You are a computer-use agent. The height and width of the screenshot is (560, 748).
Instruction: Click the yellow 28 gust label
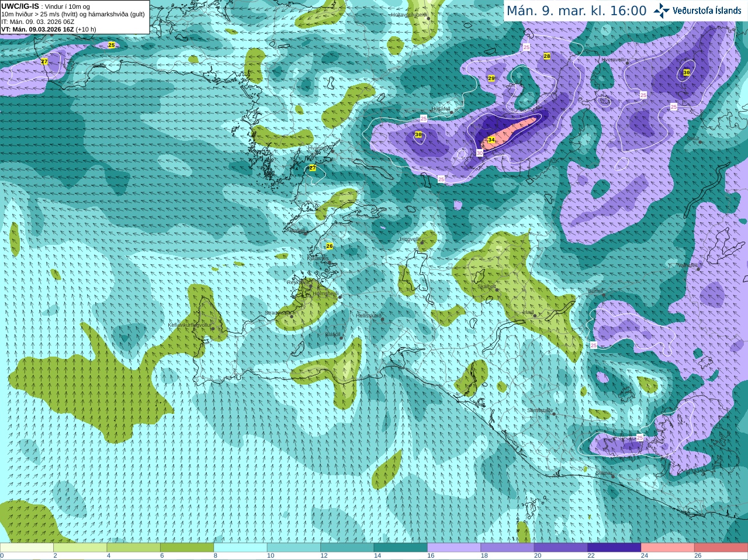coord(546,56)
